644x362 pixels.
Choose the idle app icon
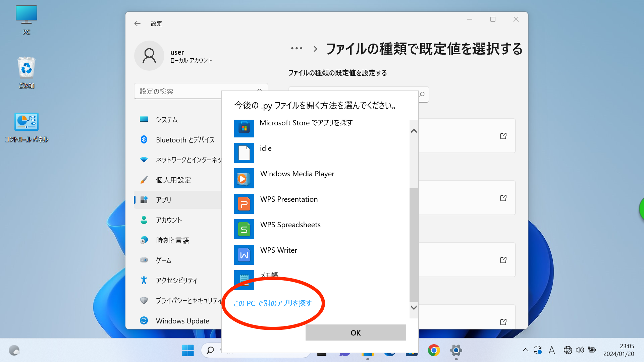pyautogui.click(x=244, y=153)
